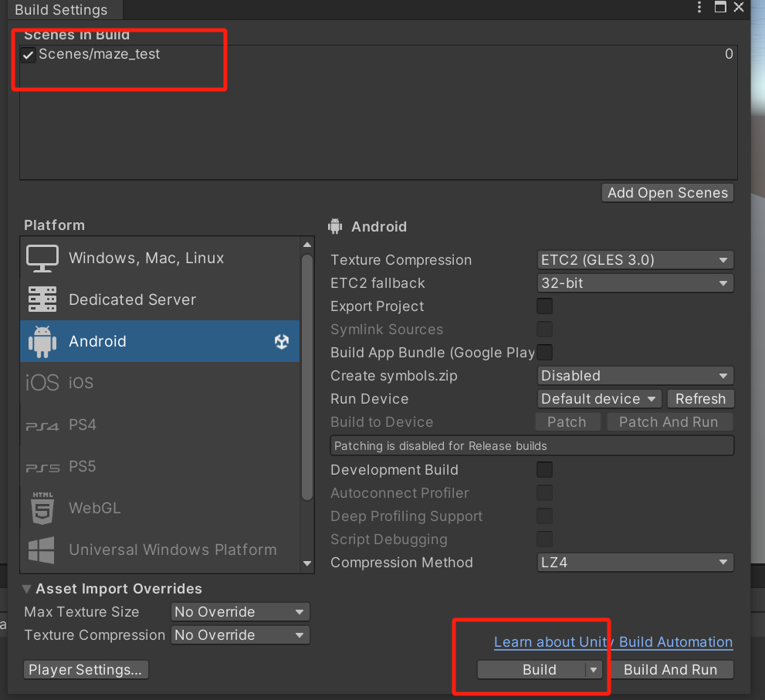Click the platform list scroll down arrow
This screenshot has width=765, height=700.
point(307,564)
